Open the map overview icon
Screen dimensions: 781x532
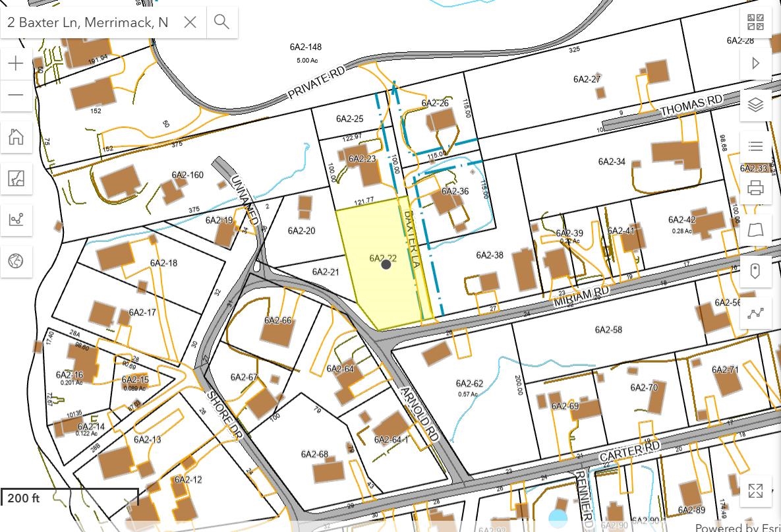click(x=16, y=178)
